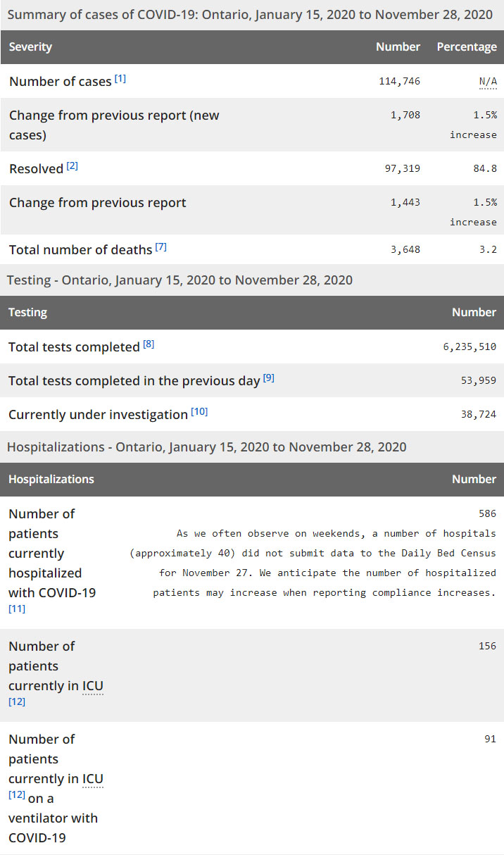Click the 586 hospitalized patients value
504x855 pixels.
[x=487, y=514]
